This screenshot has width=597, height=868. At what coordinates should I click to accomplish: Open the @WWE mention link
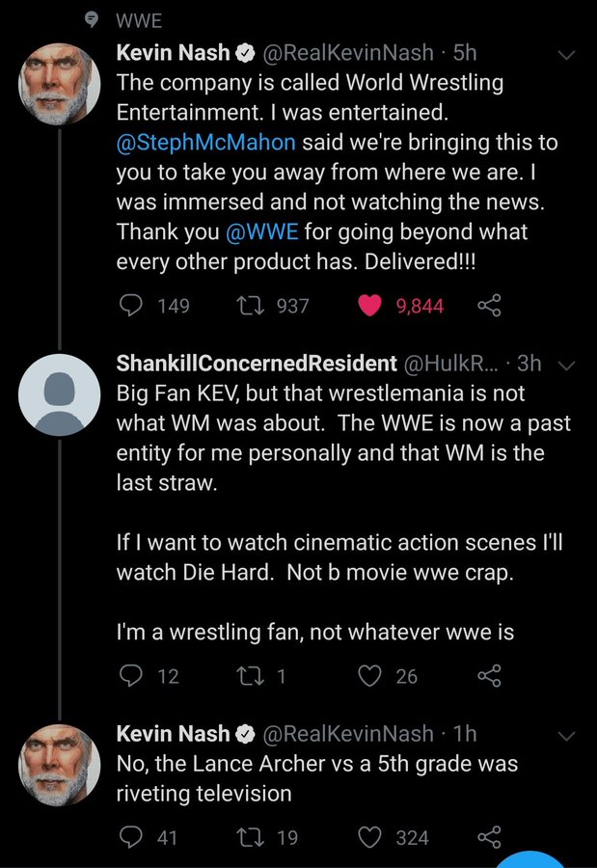click(x=262, y=231)
